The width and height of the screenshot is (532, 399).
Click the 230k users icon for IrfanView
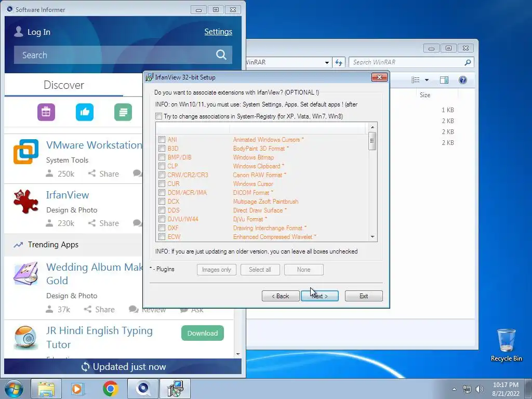(49, 223)
